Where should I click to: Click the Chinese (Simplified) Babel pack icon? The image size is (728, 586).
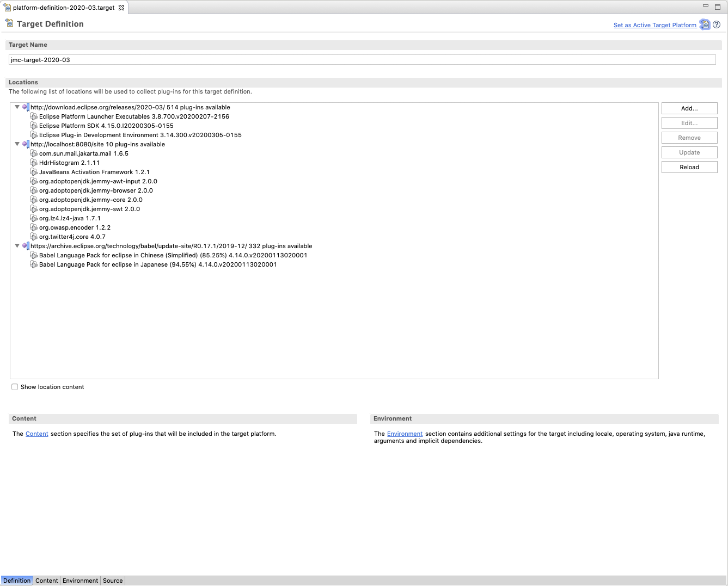tap(34, 255)
